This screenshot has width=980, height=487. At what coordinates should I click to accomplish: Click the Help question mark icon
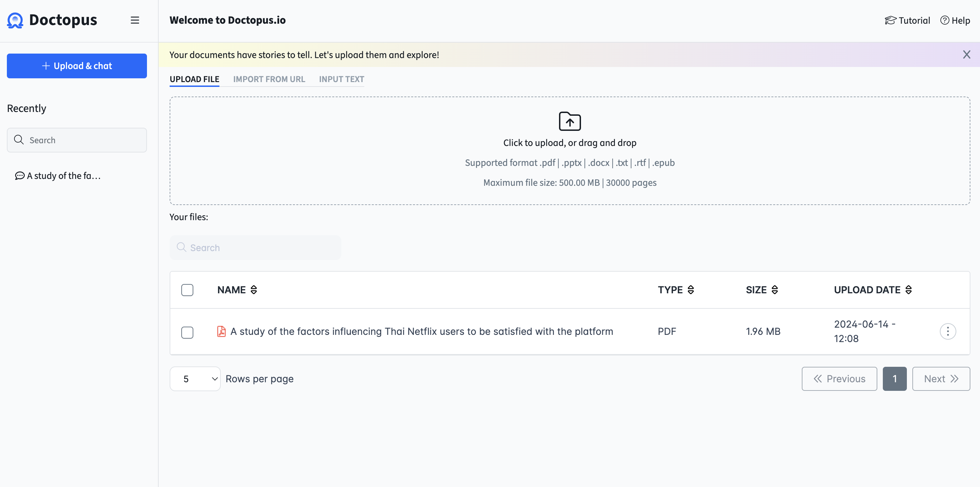coord(945,20)
